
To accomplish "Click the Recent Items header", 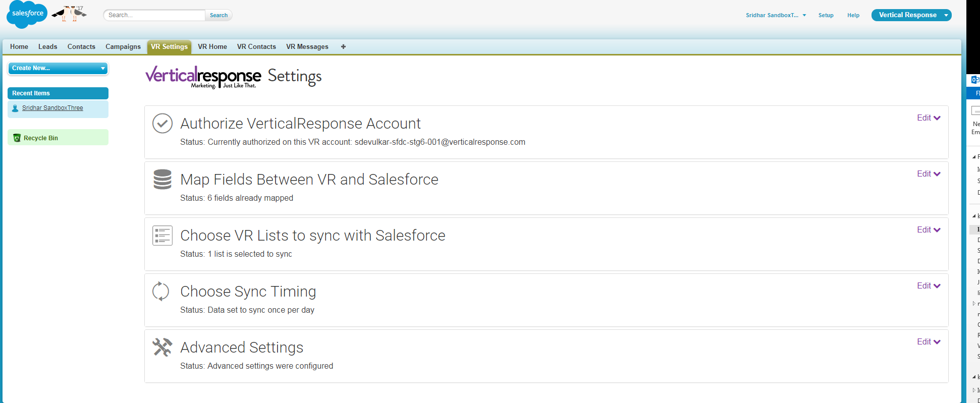I will point(58,93).
